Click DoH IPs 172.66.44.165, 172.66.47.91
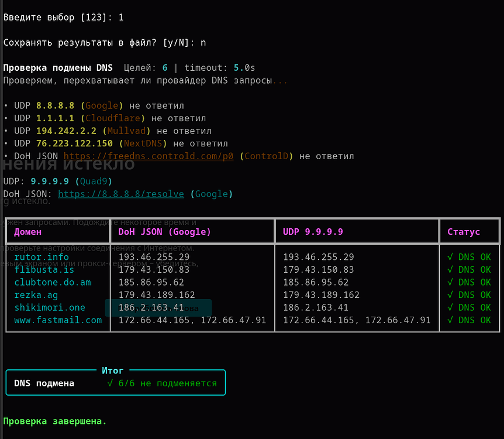This screenshot has height=439, width=504. point(192,320)
